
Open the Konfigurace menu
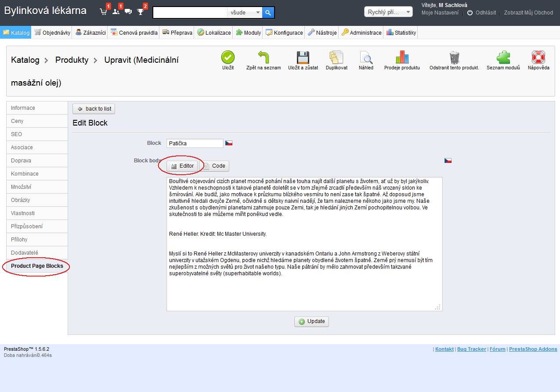point(284,32)
